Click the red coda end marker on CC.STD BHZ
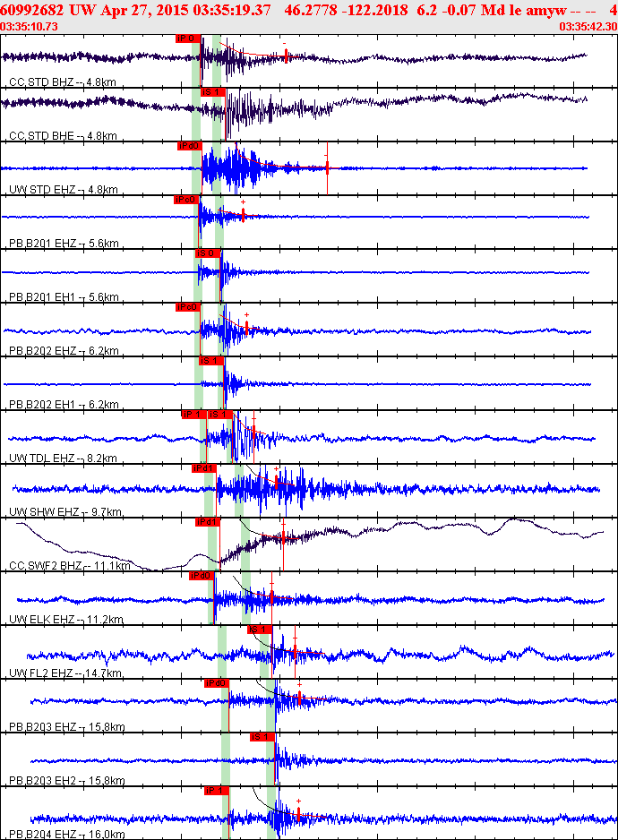618x840 pixels. [x=286, y=56]
